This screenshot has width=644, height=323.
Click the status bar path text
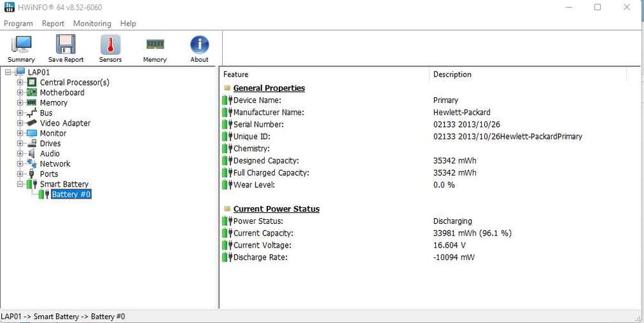point(63,317)
